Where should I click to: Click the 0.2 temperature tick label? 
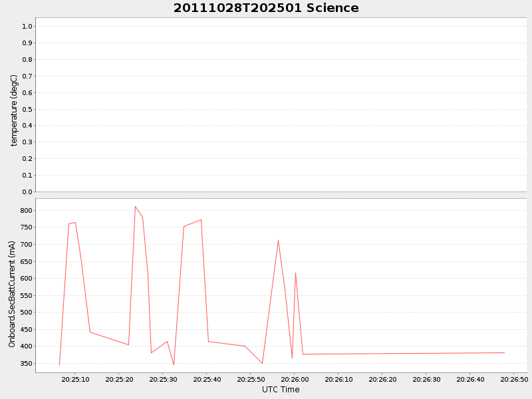pos(27,158)
